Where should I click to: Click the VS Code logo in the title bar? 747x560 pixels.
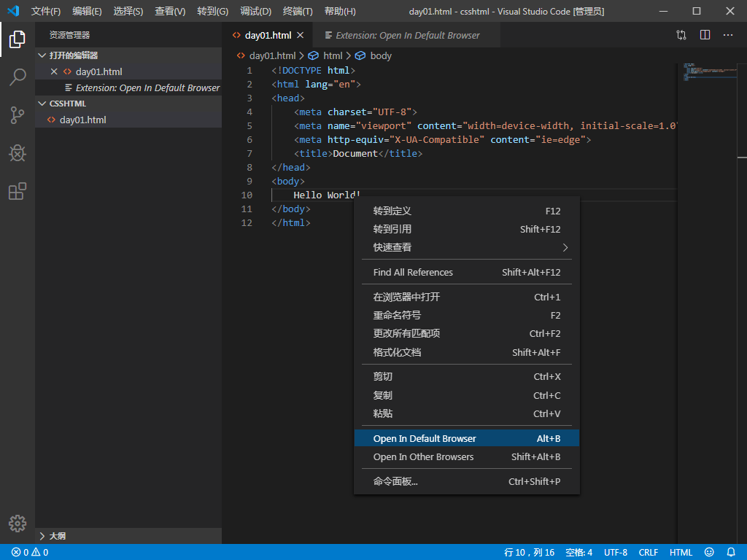tap(13, 11)
